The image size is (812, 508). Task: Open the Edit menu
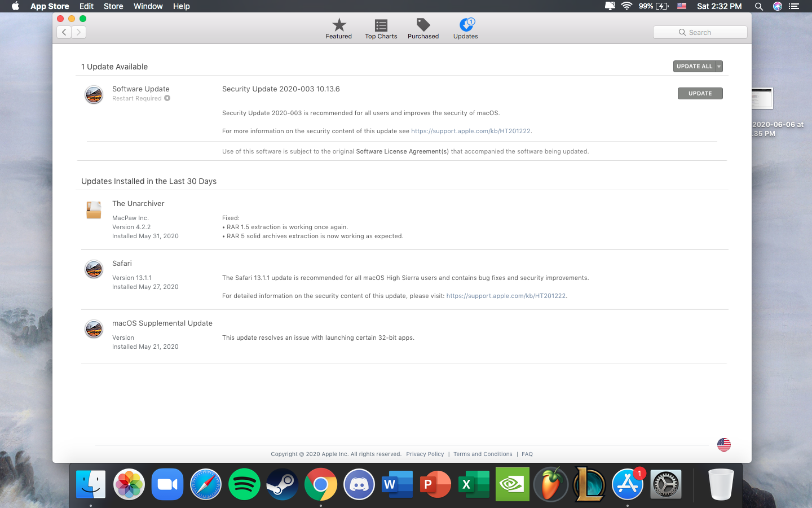(x=86, y=6)
